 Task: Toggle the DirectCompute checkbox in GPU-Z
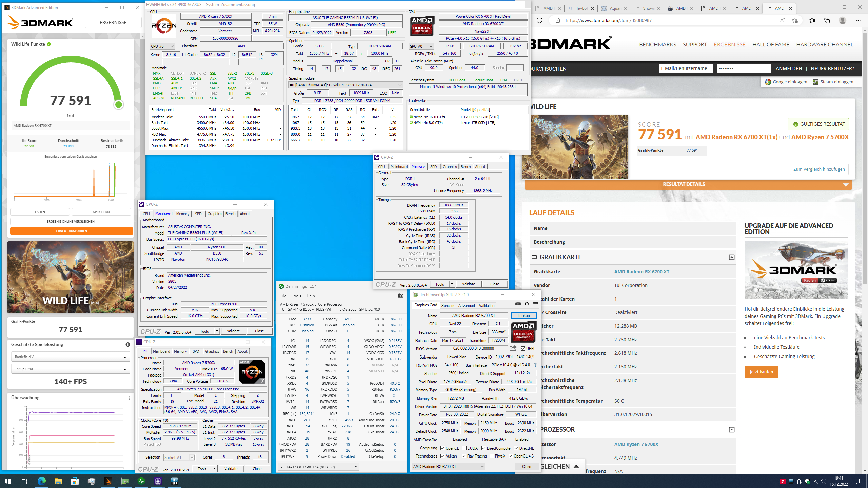(484, 448)
